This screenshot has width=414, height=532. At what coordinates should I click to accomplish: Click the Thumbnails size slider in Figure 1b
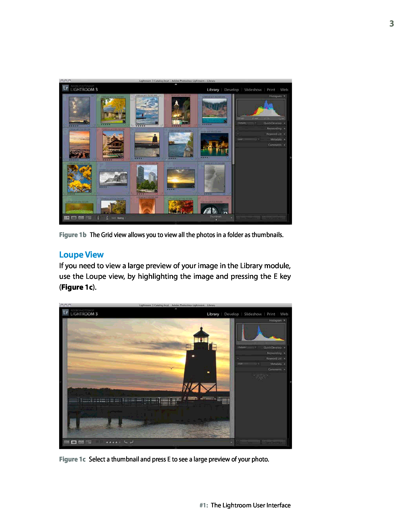click(216, 219)
